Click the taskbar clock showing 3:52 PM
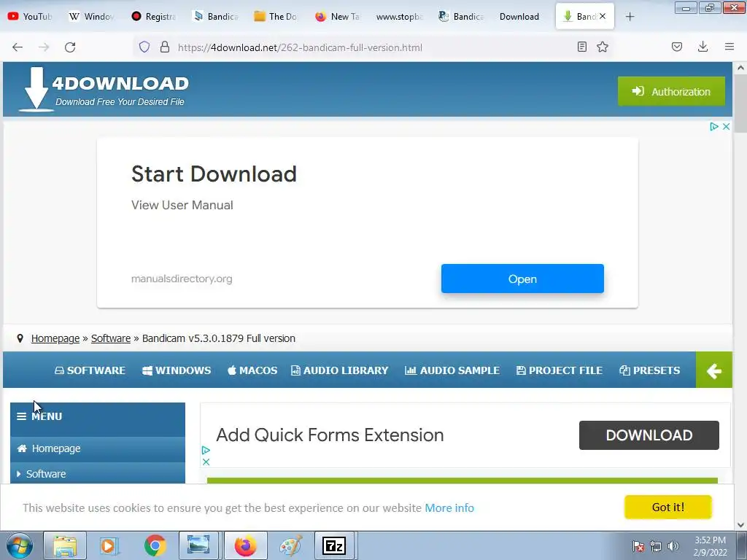This screenshot has width=747, height=560. click(710, 546)
